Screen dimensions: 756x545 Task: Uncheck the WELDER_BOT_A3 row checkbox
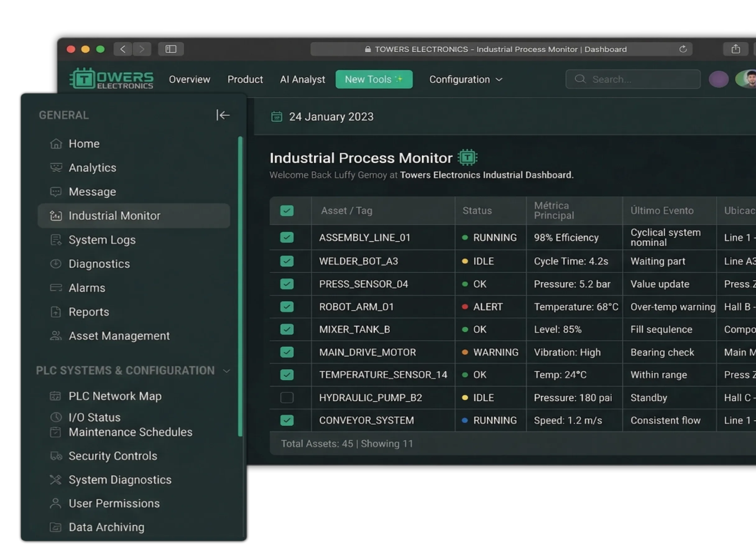point(287,261)
